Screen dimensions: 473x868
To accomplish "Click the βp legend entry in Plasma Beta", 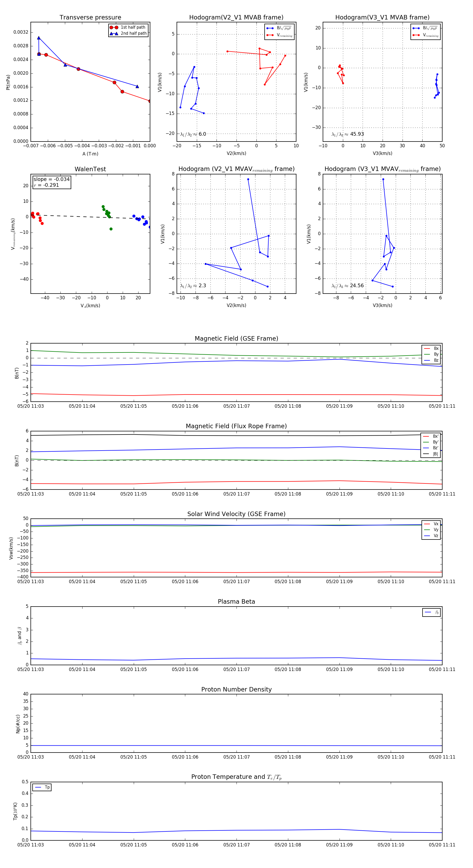I will 431,612.
